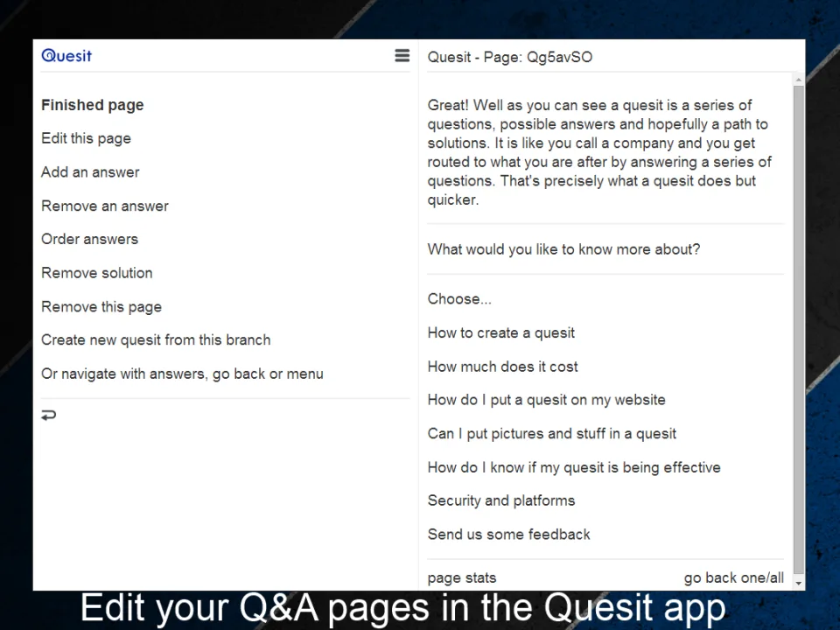Open 'Order answers' option

(x=89, y=239)
